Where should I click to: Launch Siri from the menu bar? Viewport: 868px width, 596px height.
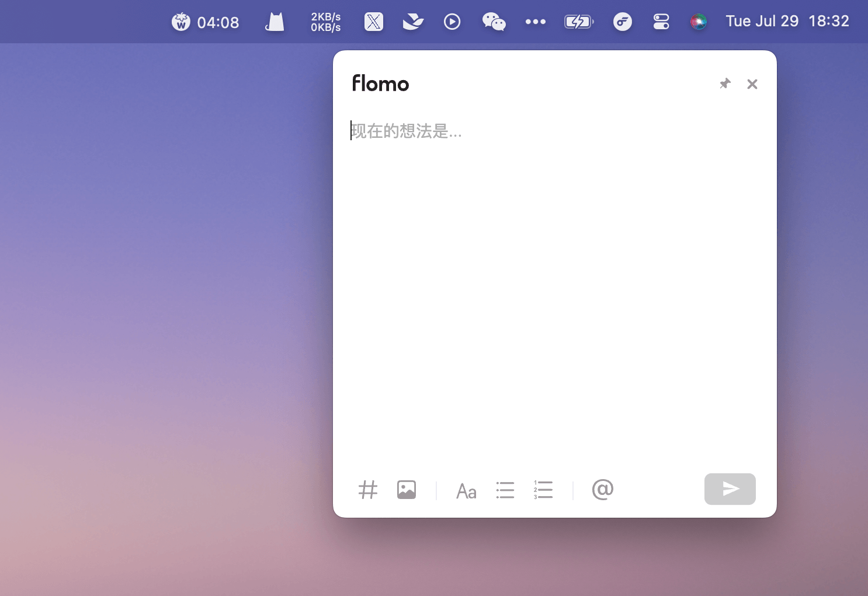point(698,22)
